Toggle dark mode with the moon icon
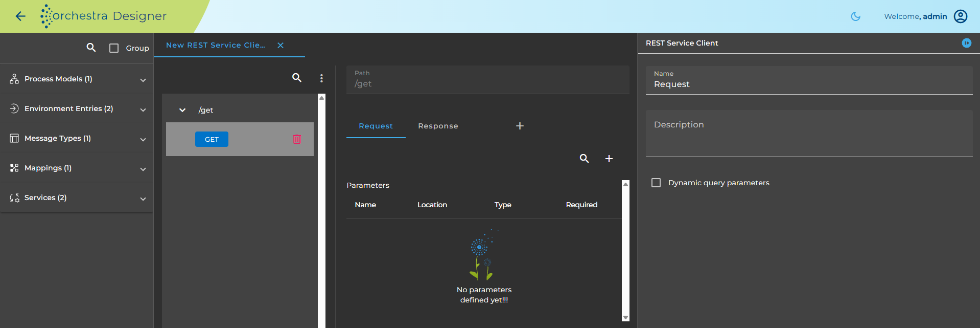This screenshot has width=980, height=328. pyautogui.click(x=855, y=16)
